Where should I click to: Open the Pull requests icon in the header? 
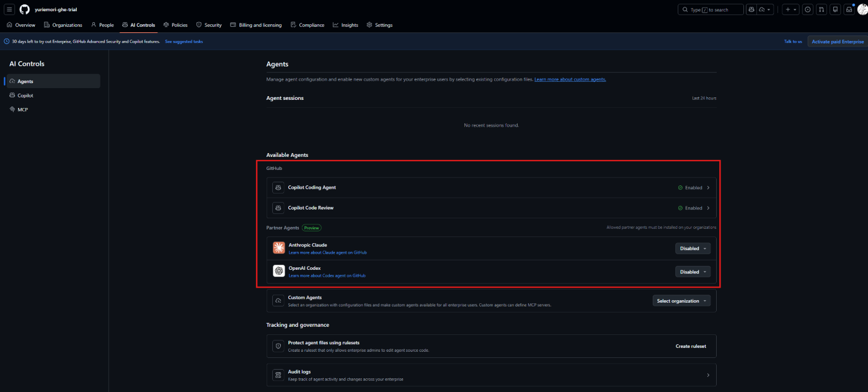coord(821,9)
